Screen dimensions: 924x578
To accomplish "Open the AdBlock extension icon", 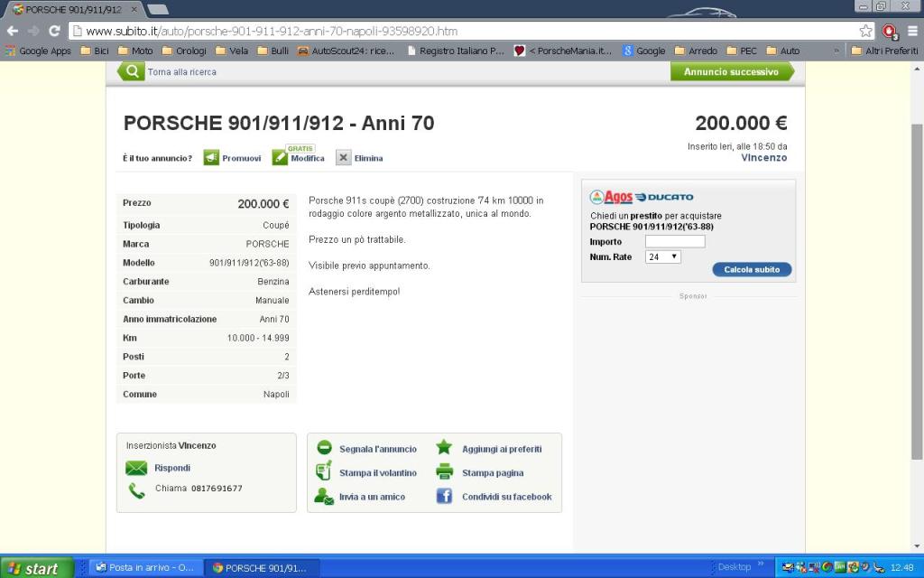I will click(x=889, y=32).
